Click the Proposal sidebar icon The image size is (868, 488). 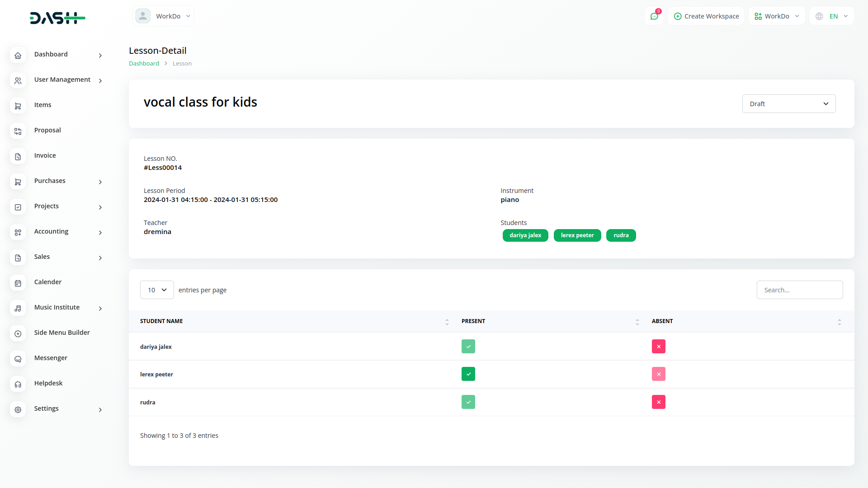18,131
